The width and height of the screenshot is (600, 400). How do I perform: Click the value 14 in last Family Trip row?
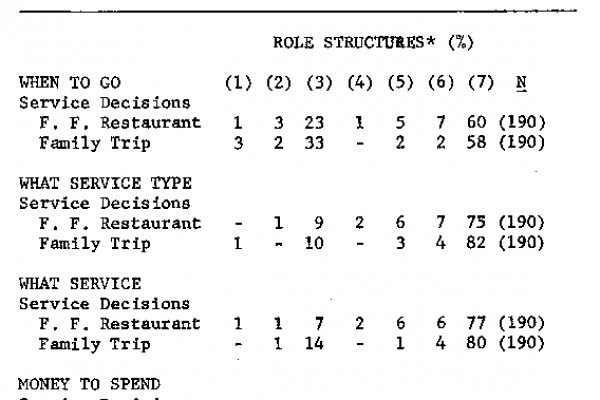314,343
